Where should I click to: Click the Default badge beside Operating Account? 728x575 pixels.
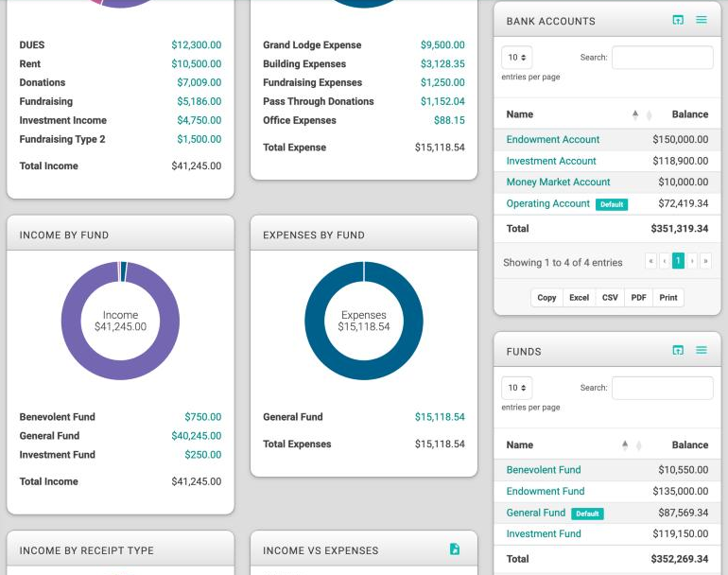point(612,204)
